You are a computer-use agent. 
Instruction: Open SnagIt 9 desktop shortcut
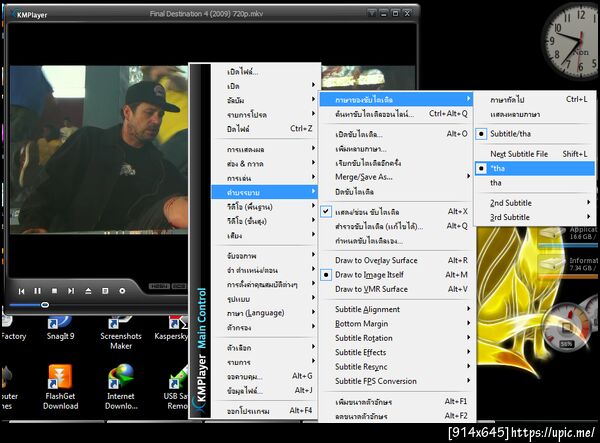tap(60, 328)
